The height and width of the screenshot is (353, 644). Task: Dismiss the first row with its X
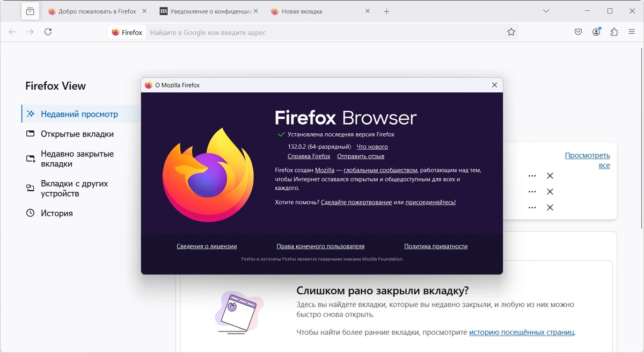(x=550, y=176)
